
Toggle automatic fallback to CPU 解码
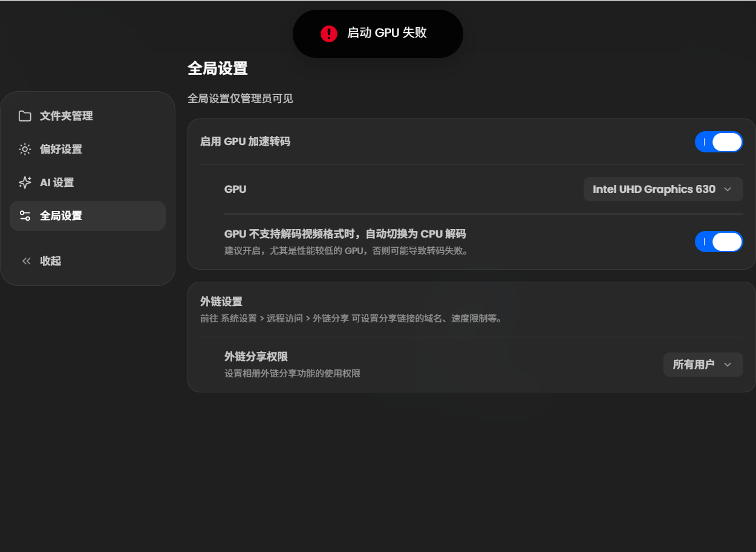point(719,242)
